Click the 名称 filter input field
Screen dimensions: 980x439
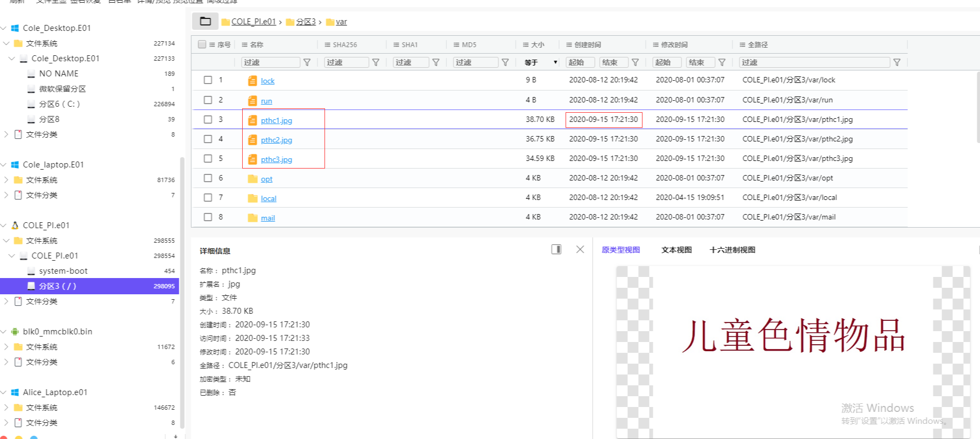pos(270,62)
